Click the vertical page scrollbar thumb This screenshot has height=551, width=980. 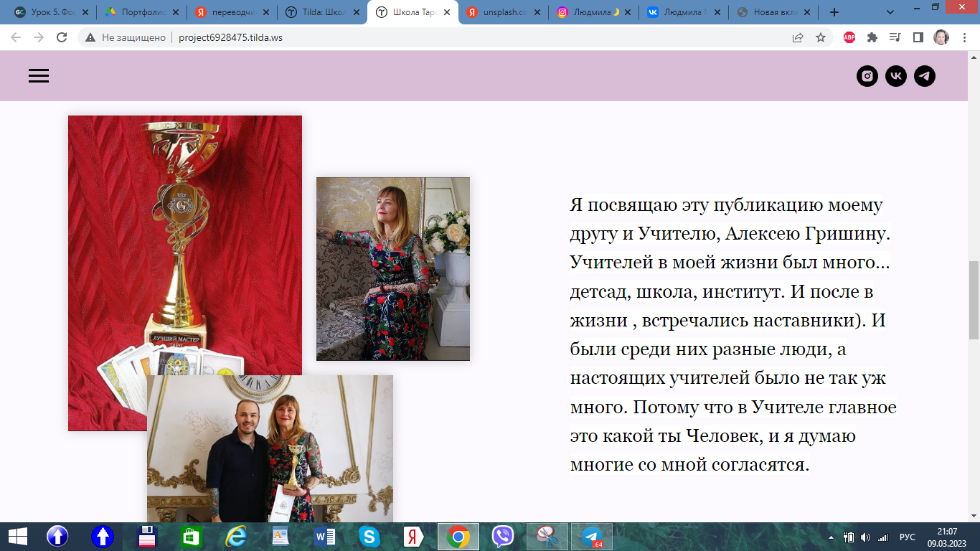974,300
